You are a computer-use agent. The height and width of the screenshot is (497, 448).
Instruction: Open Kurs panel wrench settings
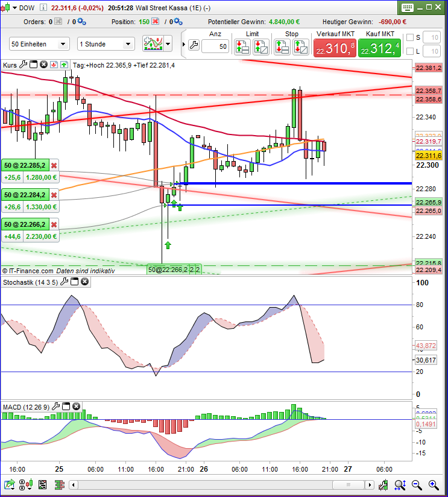[x=23, y=65]
